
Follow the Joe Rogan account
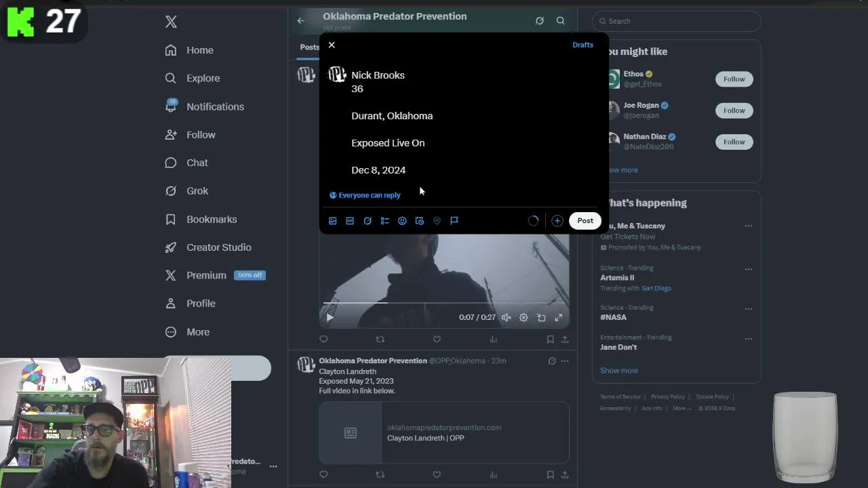click(x=734, y=110)
